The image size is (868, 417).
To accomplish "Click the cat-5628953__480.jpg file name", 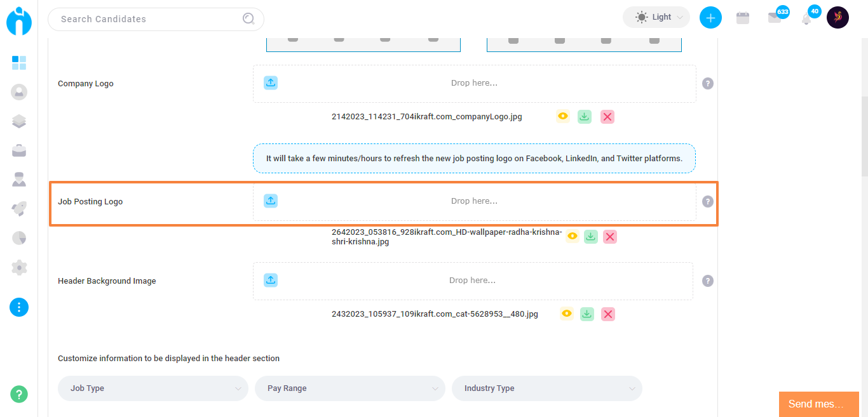I will click(x=435, y=314).
